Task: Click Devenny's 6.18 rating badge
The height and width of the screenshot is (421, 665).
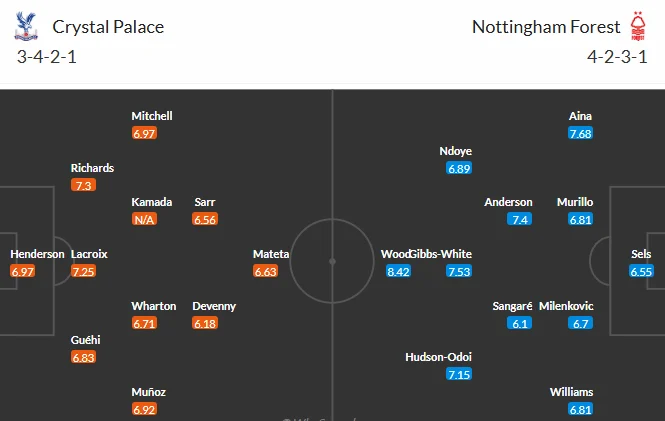Action: [205, 323]
